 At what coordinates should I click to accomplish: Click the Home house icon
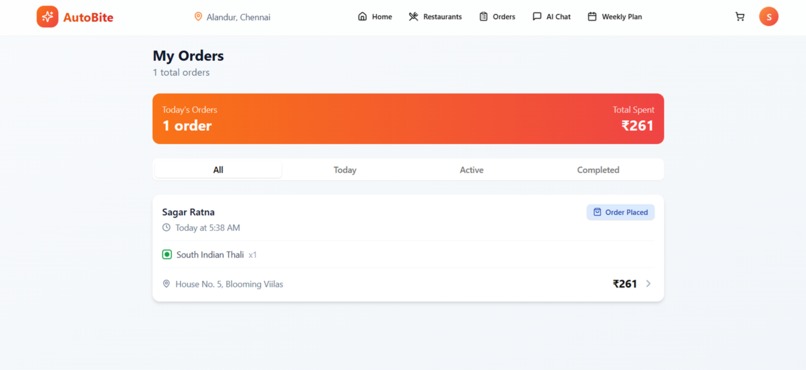[x=362, y=16]
